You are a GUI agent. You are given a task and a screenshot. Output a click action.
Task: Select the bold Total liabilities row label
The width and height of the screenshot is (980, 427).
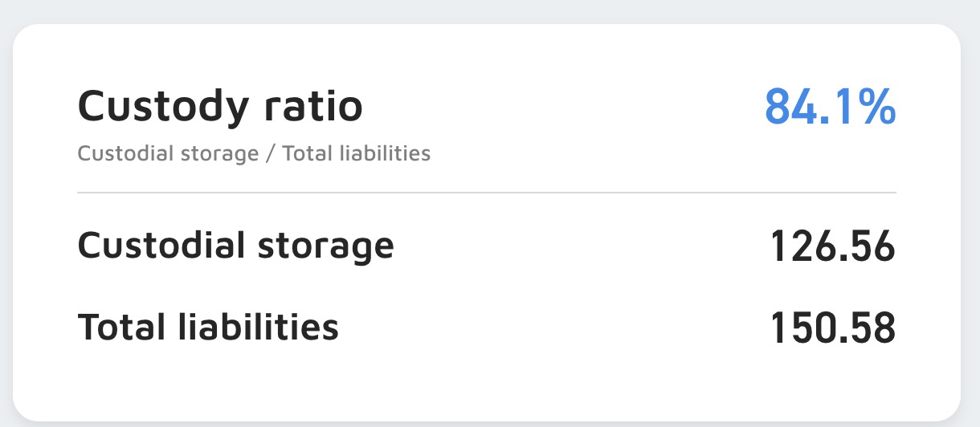click(207, 327)
